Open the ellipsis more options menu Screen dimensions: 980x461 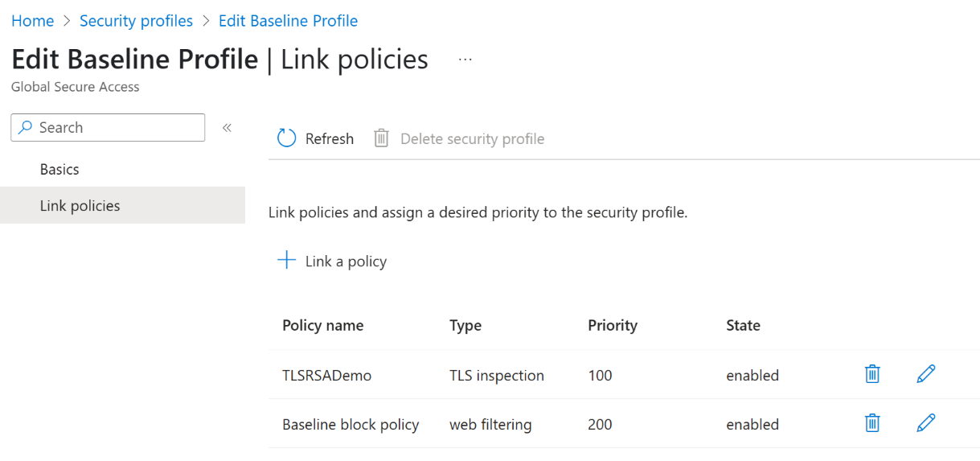465,60
